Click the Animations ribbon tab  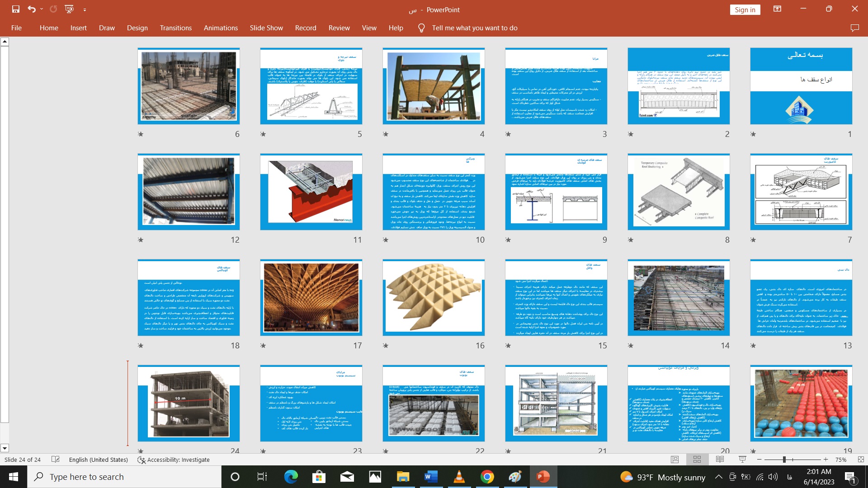coord(220,28)
